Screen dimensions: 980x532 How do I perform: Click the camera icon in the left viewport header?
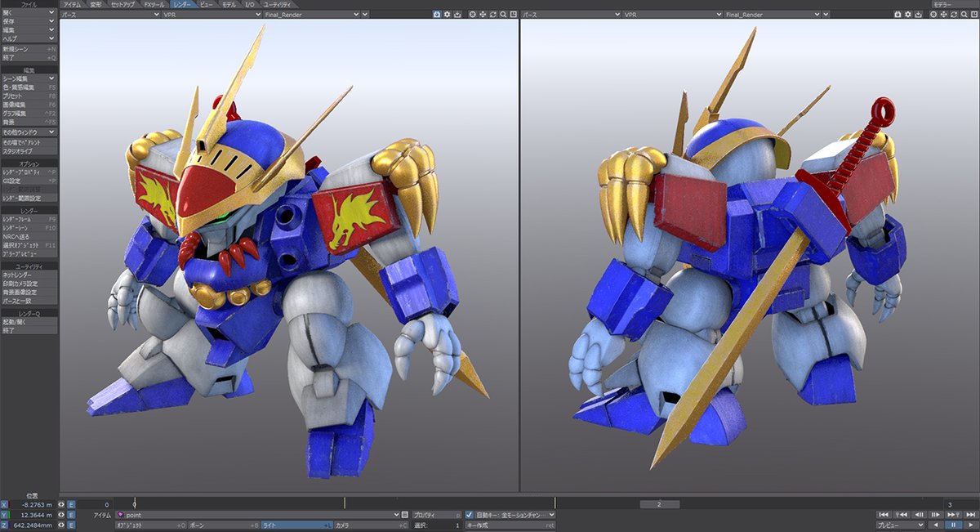coord(437,15)
